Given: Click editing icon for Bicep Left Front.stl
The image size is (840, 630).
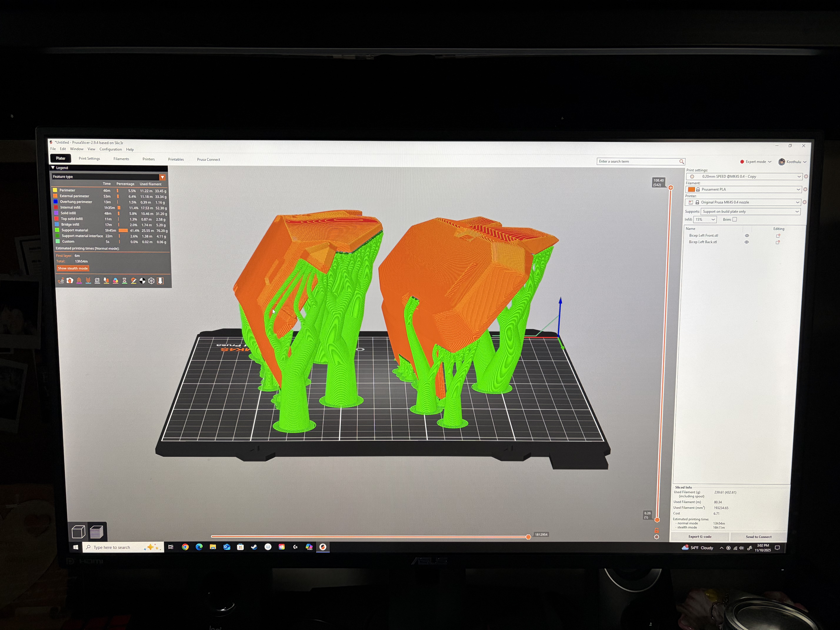Looking at the screenshot, I should point(778,236).
